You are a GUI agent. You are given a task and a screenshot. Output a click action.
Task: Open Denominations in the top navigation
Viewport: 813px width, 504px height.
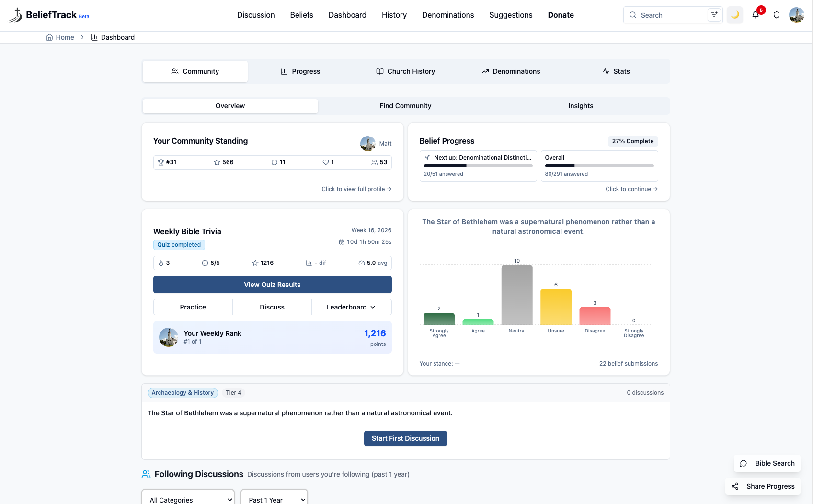(448, 15)
